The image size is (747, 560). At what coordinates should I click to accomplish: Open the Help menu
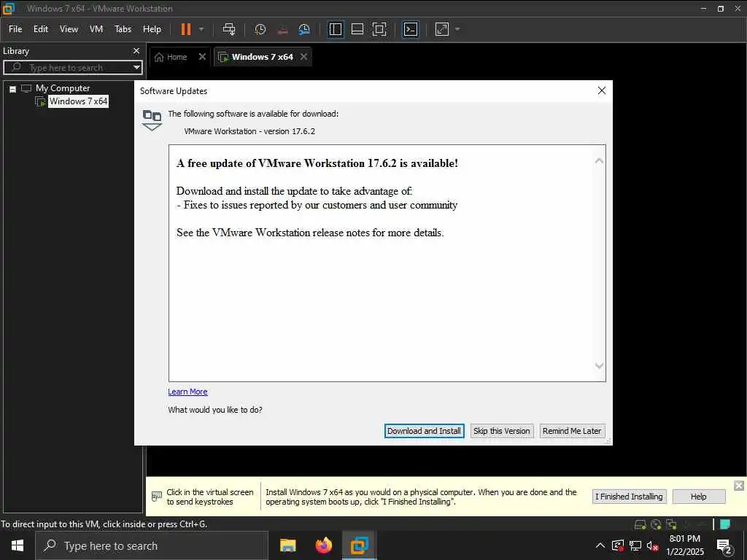(152, 29)
